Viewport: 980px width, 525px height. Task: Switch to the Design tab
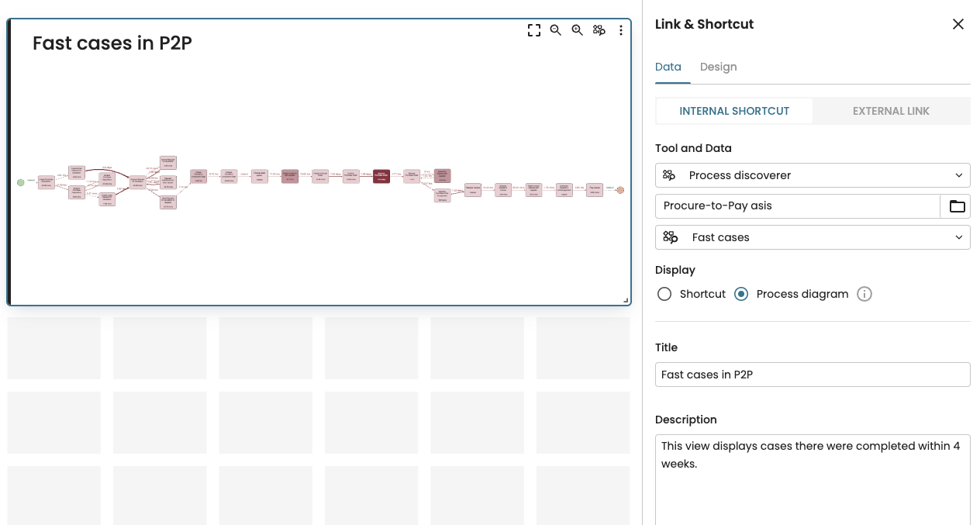tap(718, 67)
